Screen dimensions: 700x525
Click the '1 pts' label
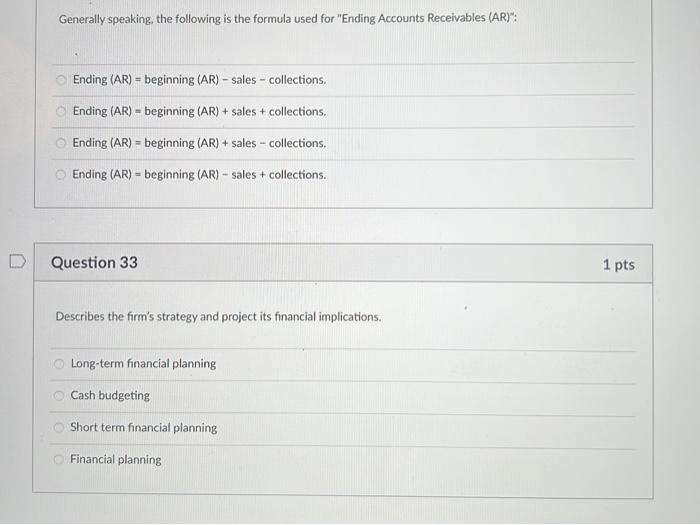[x=618, y=264]
